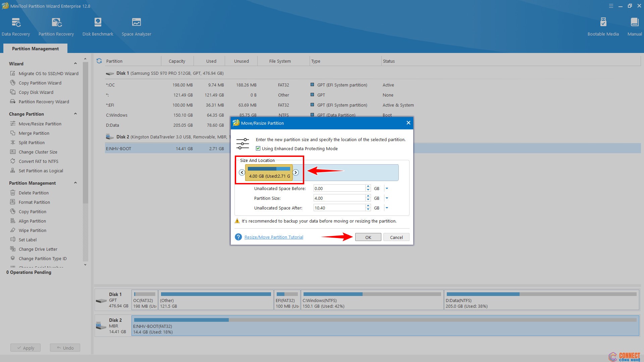The image size is (644, 362).
Task: Open Partition Recovery tool
Action: (x=56, y=27)
